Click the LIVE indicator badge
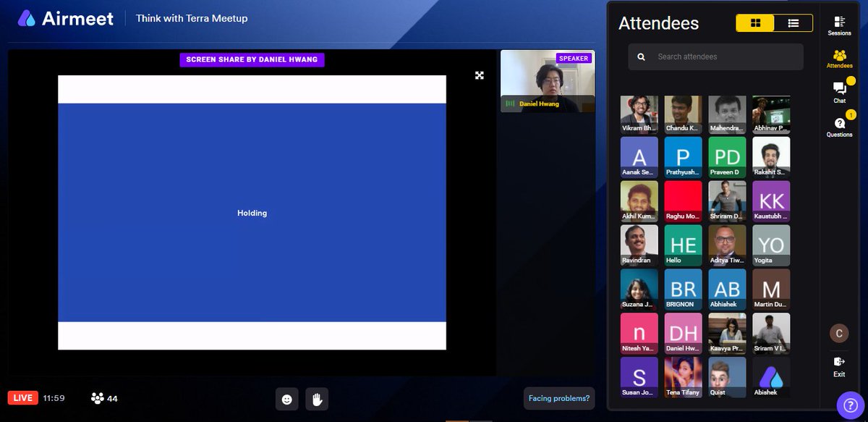This screenshot has width=868, height=422. point(22,397)
